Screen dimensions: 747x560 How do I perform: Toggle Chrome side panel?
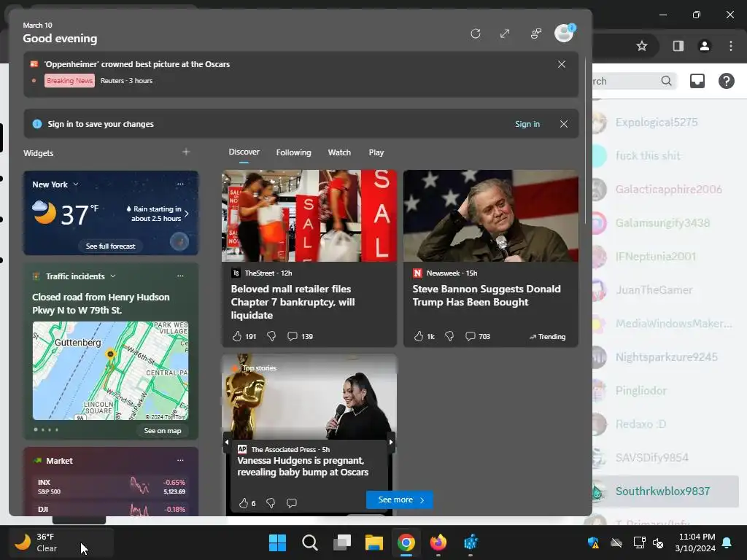pos(678,46)
